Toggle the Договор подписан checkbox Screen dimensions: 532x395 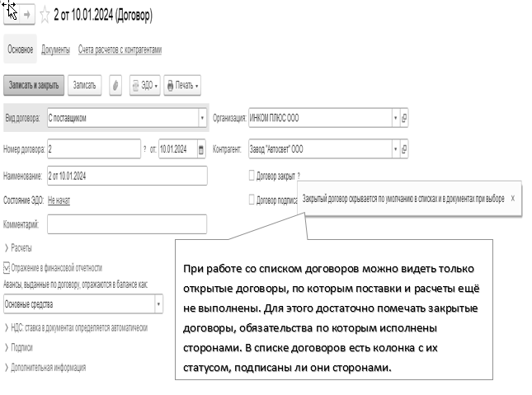coord(252,200)
